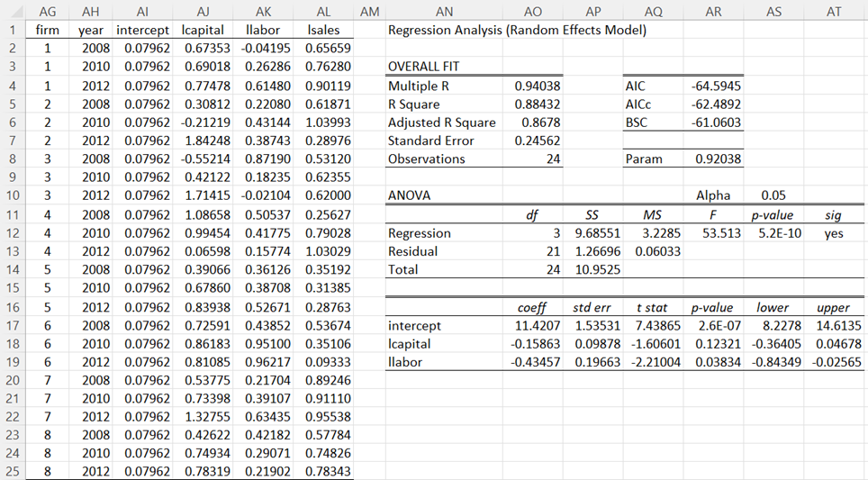Image resolution: width=868 pixels, height=480 pixels.
Task: Click the Regression Analysis title cell
Action: coord(517,30)
